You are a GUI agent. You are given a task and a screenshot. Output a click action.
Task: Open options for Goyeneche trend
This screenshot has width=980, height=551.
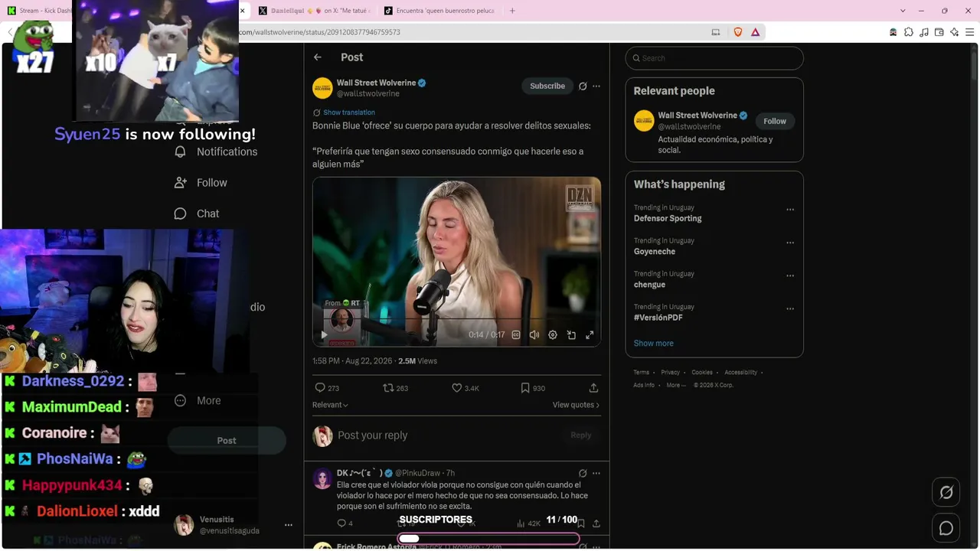[790, 243]
